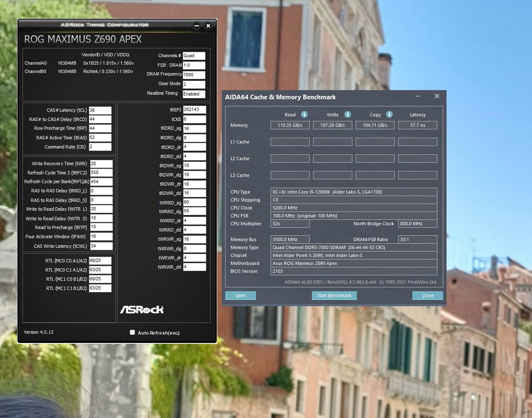
Task: Select the tRRD_L value field
Action: tap(101, 191)
